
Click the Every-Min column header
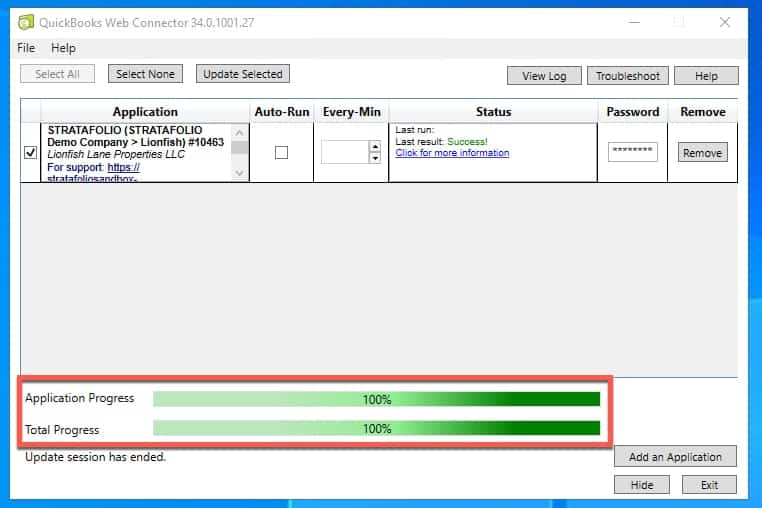[351, 112]
